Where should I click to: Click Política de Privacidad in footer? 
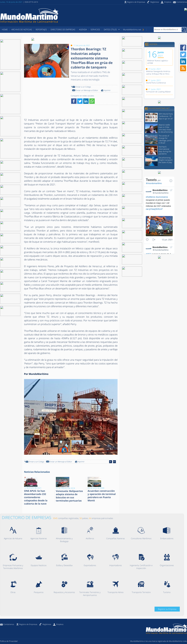(9, 641)
